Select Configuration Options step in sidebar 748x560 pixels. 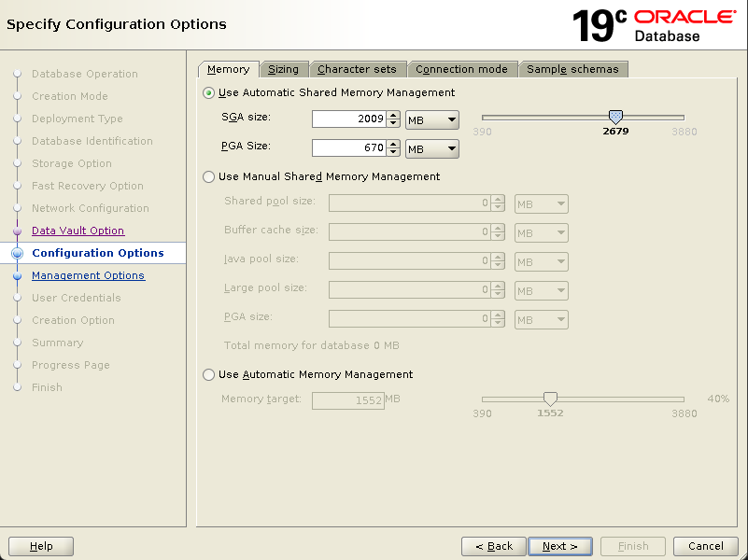[98, 253]
